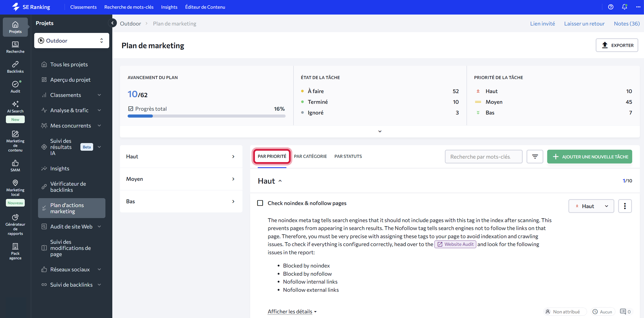Open the Outdoor project selector
The width and height of the screenshot is (644, 318).
point(71,40)
